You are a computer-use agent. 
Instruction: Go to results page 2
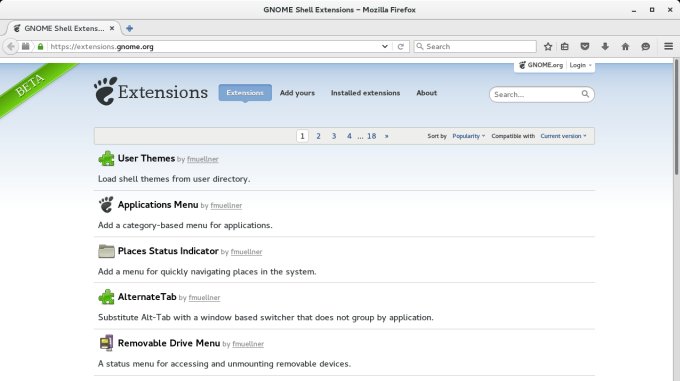tap(318, 136)
